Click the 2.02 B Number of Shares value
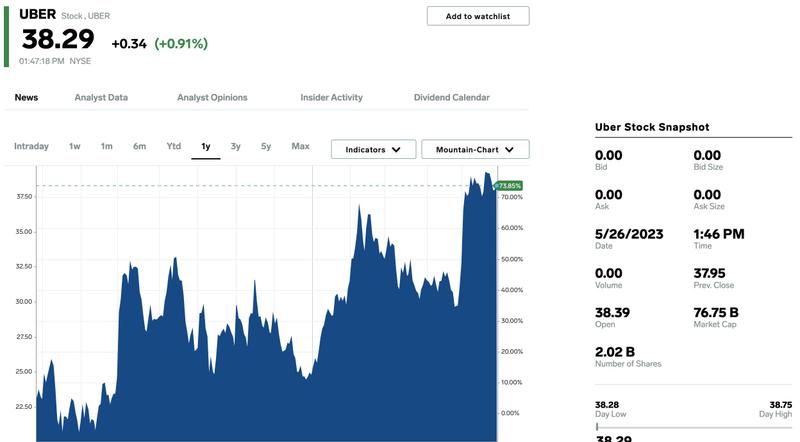800x442 pixels. (x=615, y=352)
